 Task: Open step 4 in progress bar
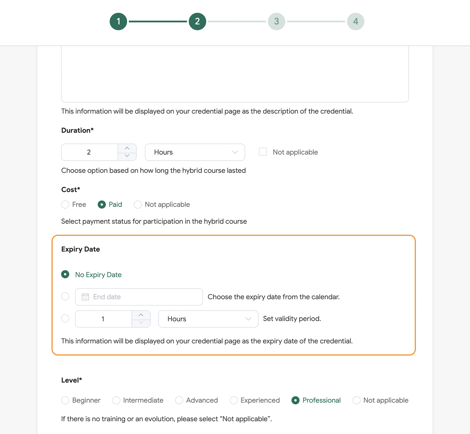(355, 21)
